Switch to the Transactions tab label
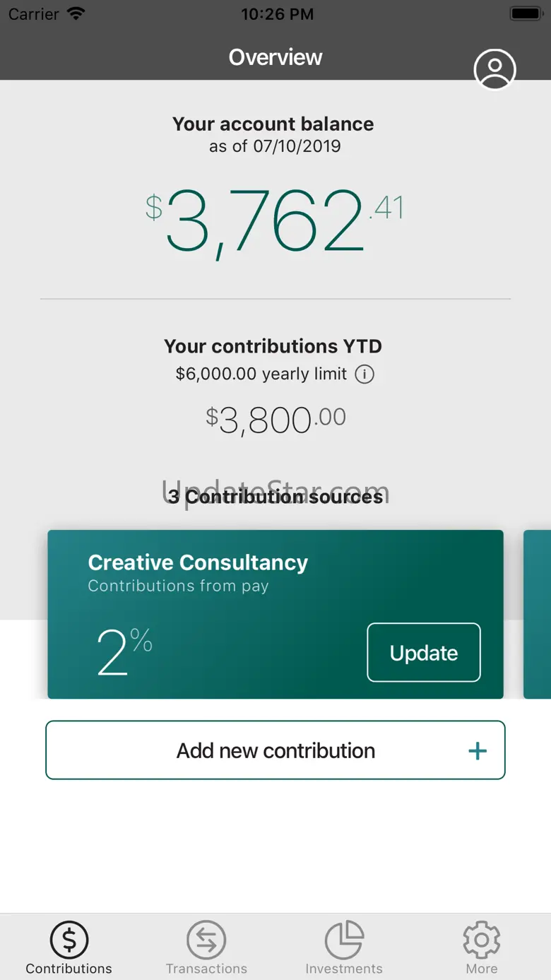Viewport: 551px width, 980px height. [x=206, y=969]
